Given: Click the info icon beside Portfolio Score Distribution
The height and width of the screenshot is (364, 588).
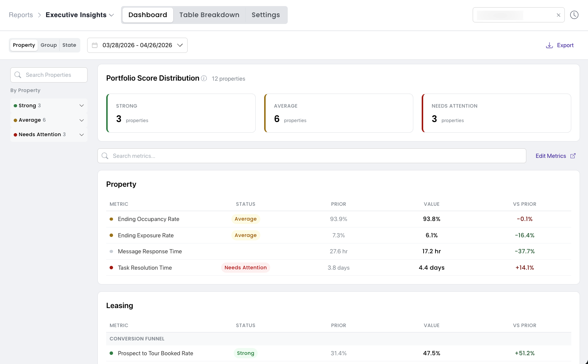Looking at the screenshot, I should 204,78.
